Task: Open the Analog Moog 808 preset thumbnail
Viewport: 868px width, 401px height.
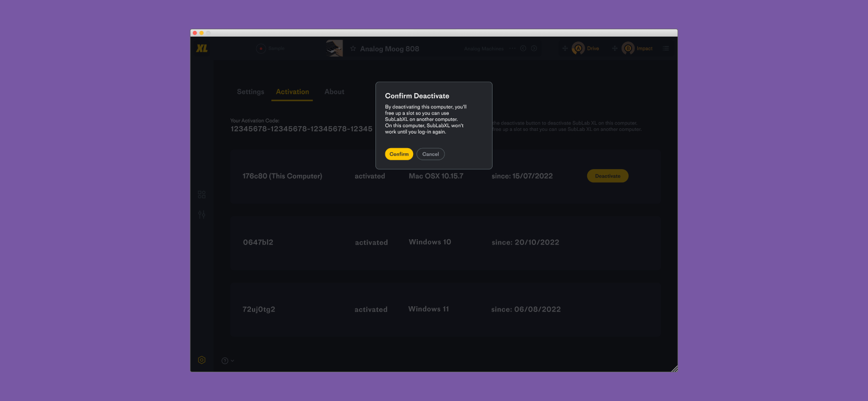Action: (x=335, y=48)
